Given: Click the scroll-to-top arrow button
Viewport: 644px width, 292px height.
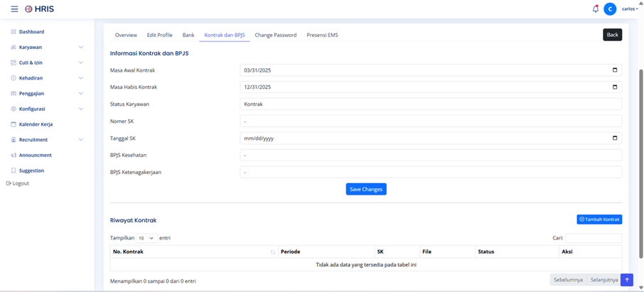Looking at the screenshot, I should [627, 280].
